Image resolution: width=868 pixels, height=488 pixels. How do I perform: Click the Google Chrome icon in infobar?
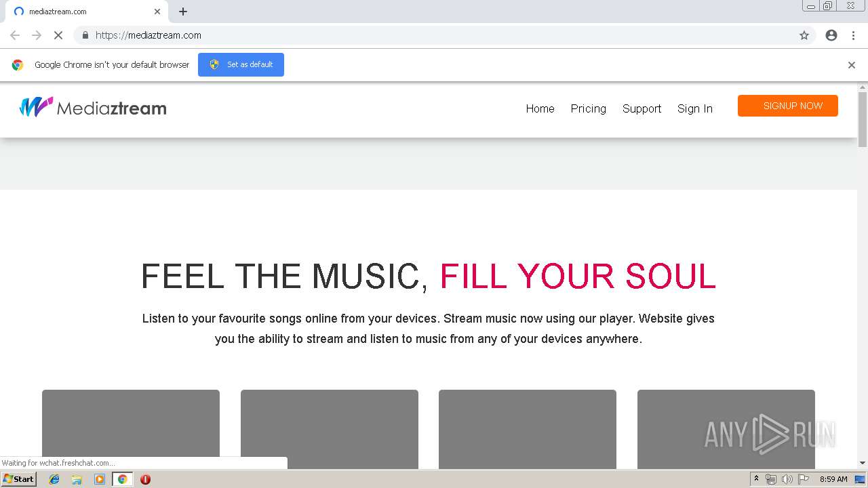(x=18, y=65)
